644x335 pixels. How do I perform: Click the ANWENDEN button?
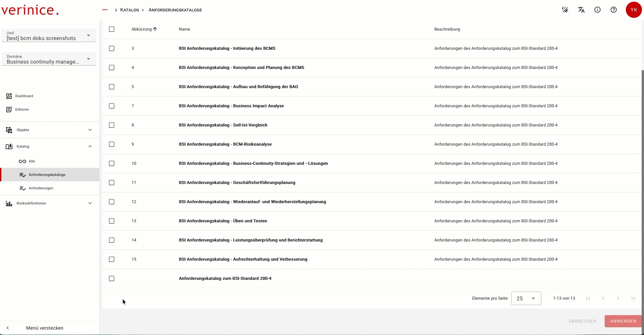click(x=623, y=321)
